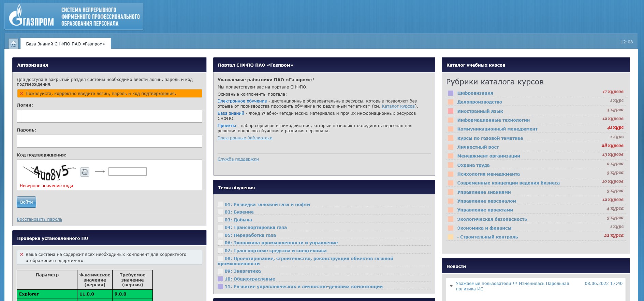Focus the Логин input field
This screenshot has width=644, height=301.
tap(109, 116)
